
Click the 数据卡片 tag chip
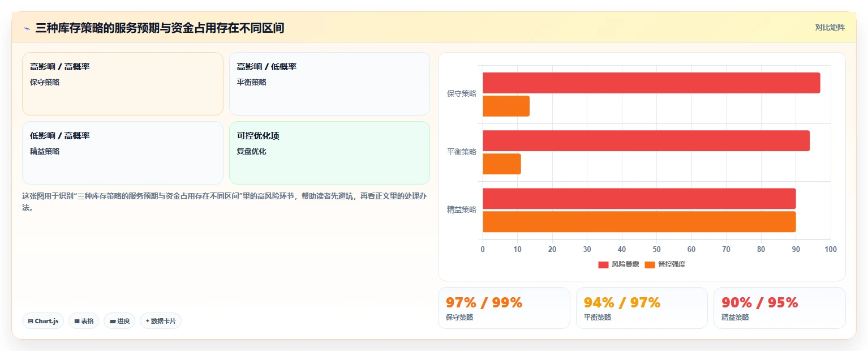[161, 321]
